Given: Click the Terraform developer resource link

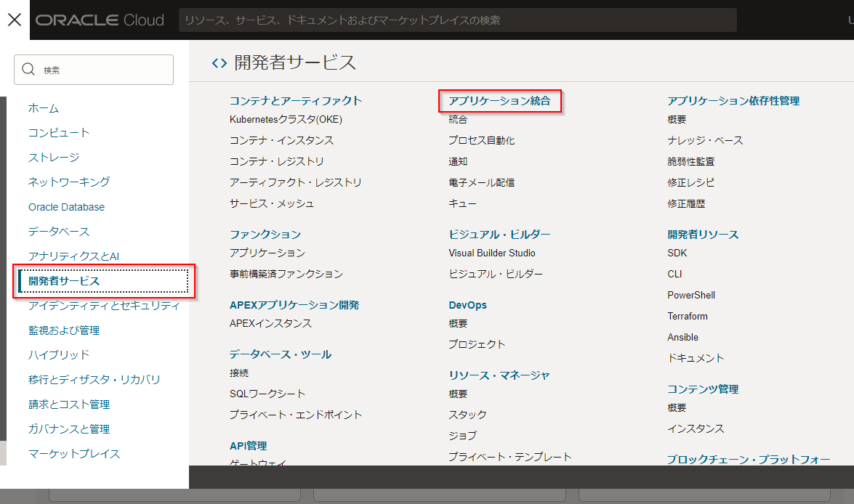Looking at the screenshot, I should pos(688,316).
